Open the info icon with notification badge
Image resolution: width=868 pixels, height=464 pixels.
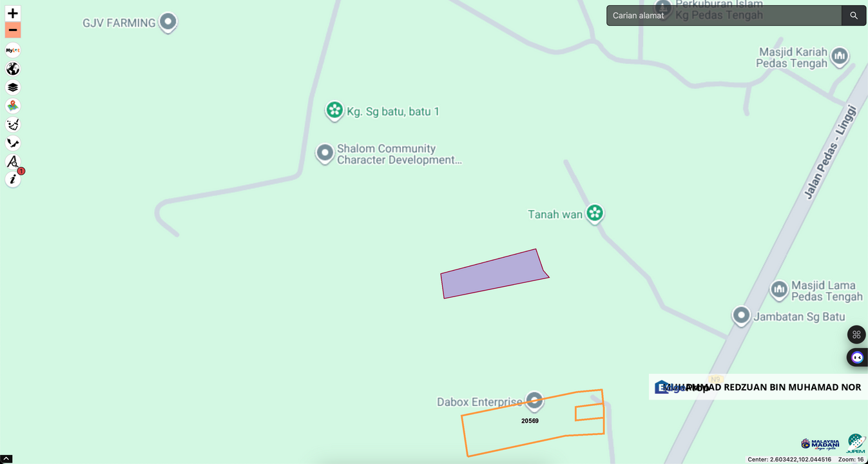tap(13, 179)
